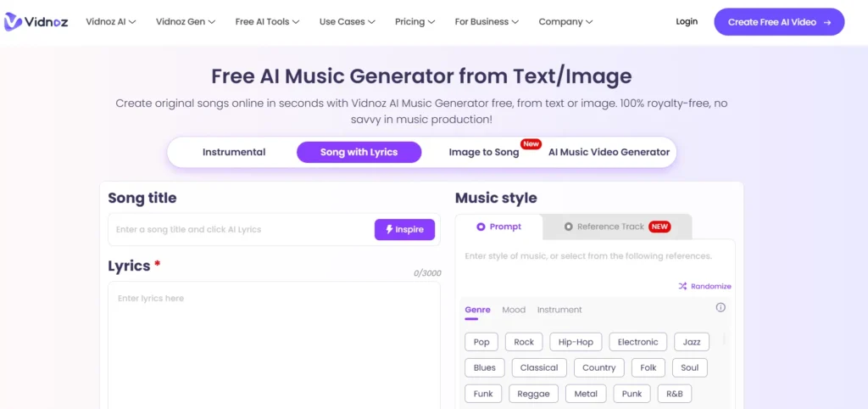Click the Login link
Image resolution: width=868 pixels, height=409 pixels.
point(687,21)
